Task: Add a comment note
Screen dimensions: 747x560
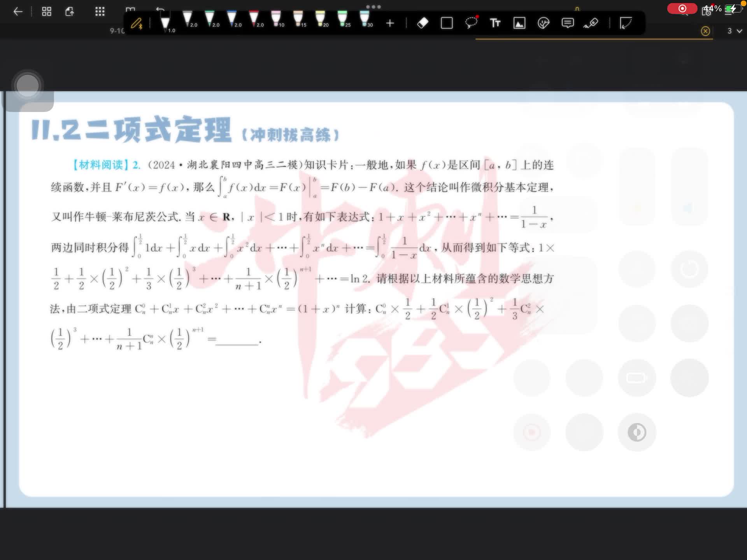Action: [x=568, y=23]
